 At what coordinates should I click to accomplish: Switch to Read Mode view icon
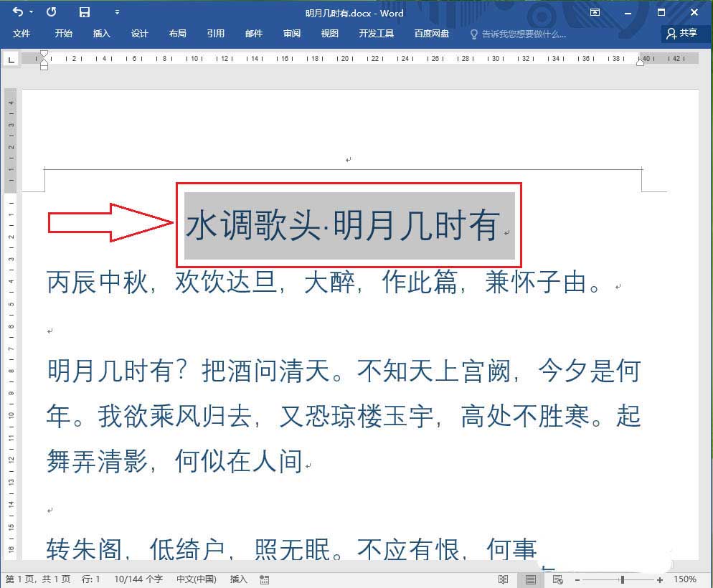coord(503,579)
